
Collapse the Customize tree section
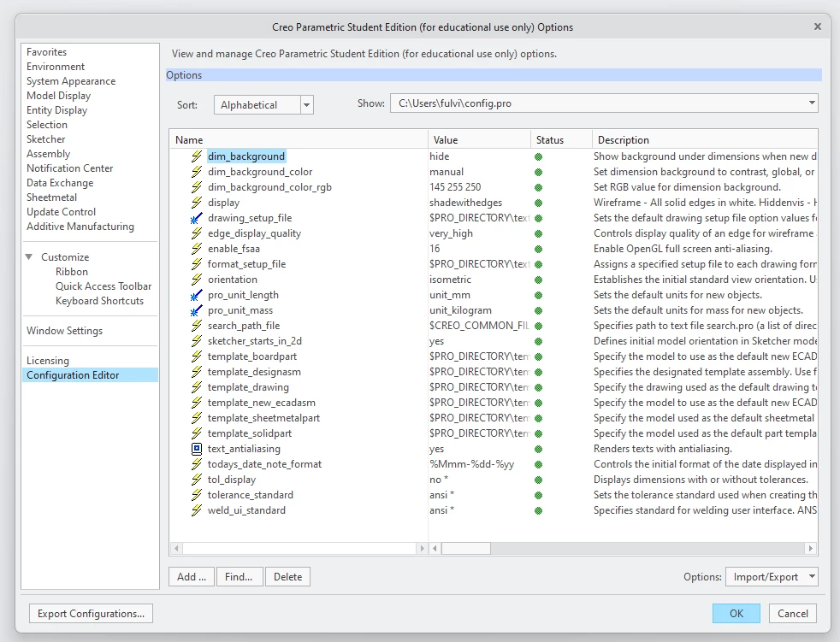(x=29, y=257)
